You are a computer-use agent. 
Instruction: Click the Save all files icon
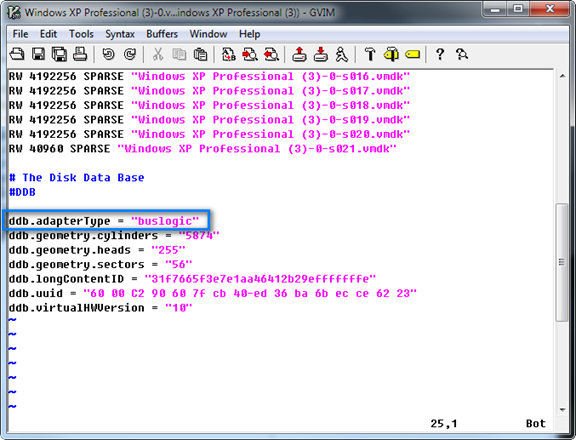pos(59,54)
